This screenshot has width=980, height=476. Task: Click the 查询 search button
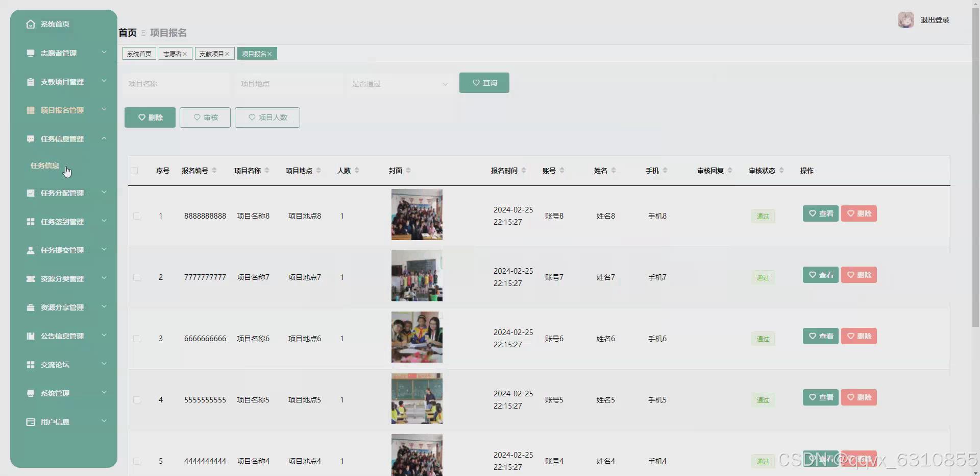click(484, 83)
